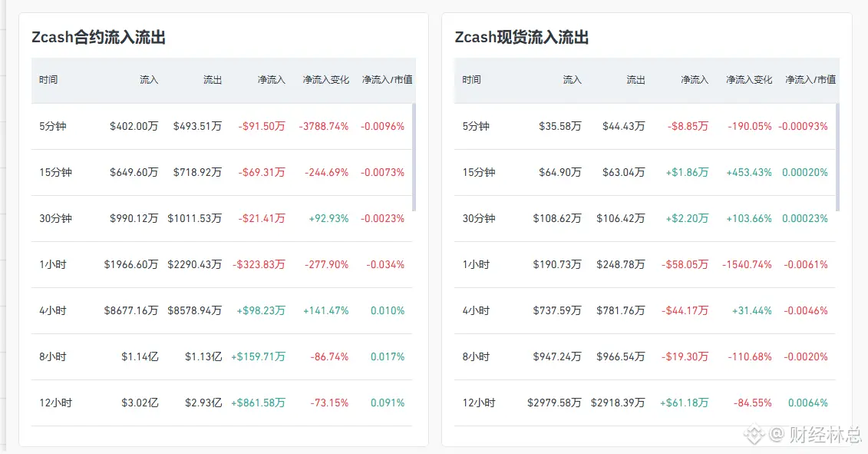The width and height of the screenshot is (868, 454).
Task: Click the net inflow +$159.71万
Action: [x=259, y=356]
